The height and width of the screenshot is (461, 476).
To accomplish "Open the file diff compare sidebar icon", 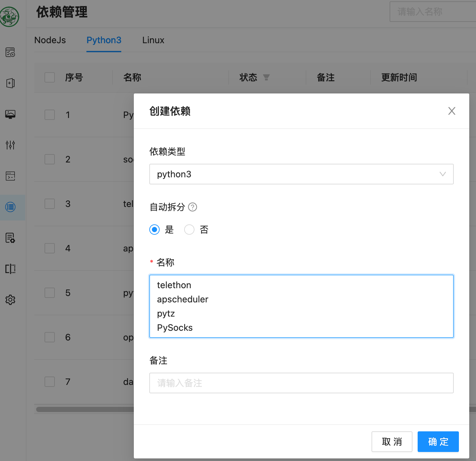I will pos(10,269).
